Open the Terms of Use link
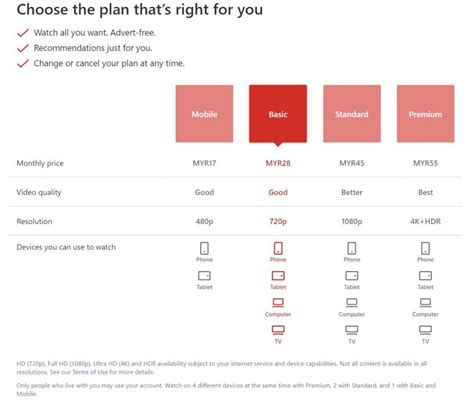The image size is (474, 404). [x=90, y=372]
